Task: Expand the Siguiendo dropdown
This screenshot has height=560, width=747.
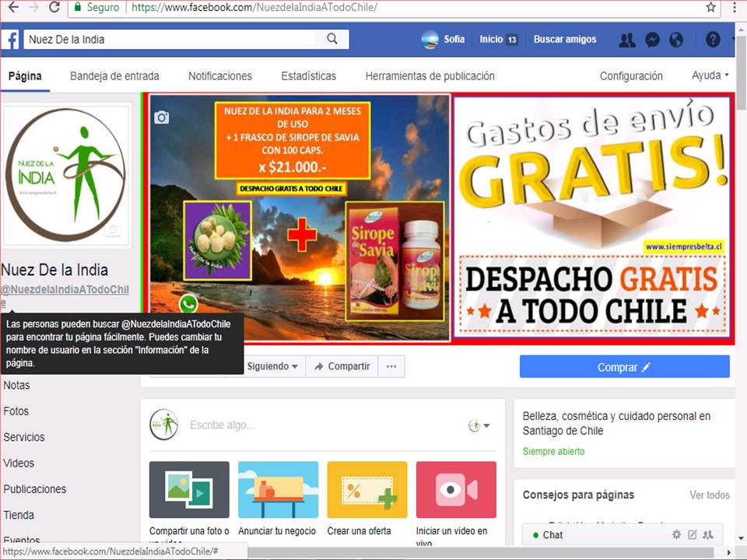Action: coord(272,366)
